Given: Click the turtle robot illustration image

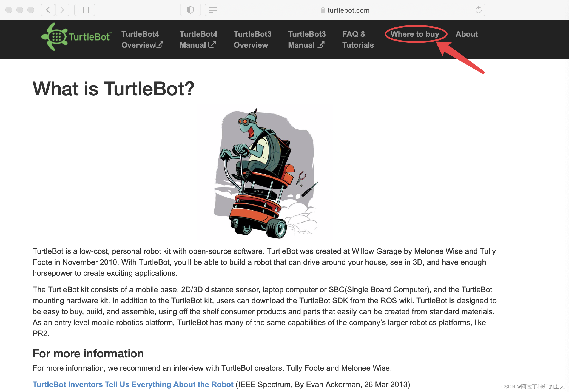Looking at the screenshot, I should click(x=265, y=172).
